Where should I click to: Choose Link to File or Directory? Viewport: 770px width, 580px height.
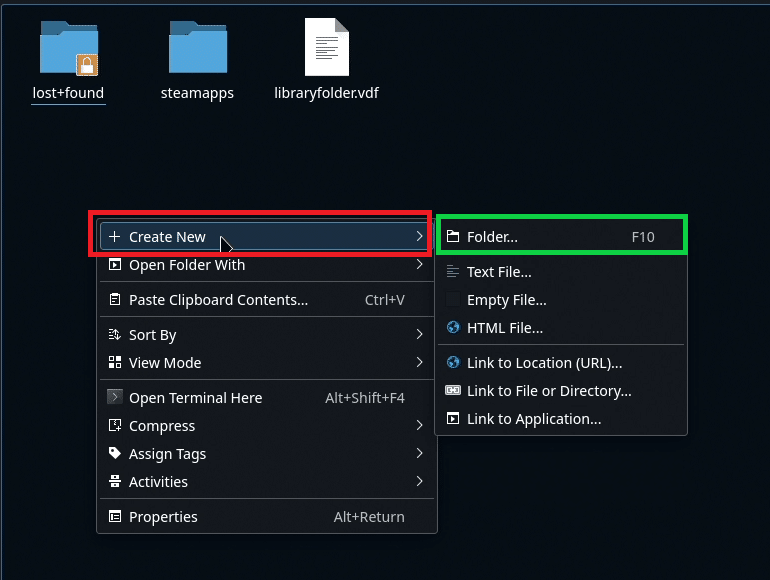click(x=561, y=391)
